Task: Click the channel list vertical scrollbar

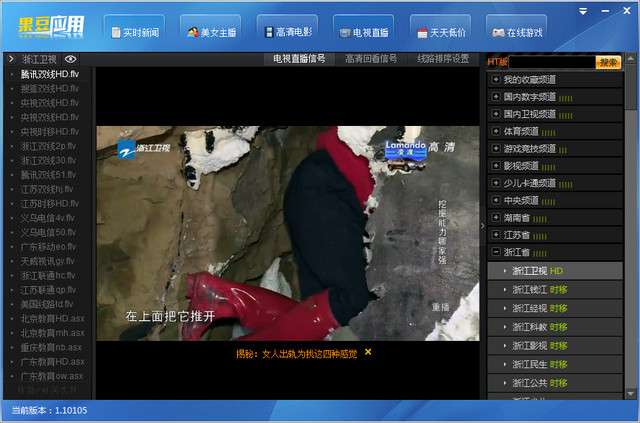Action: click(x=631, y=227)
